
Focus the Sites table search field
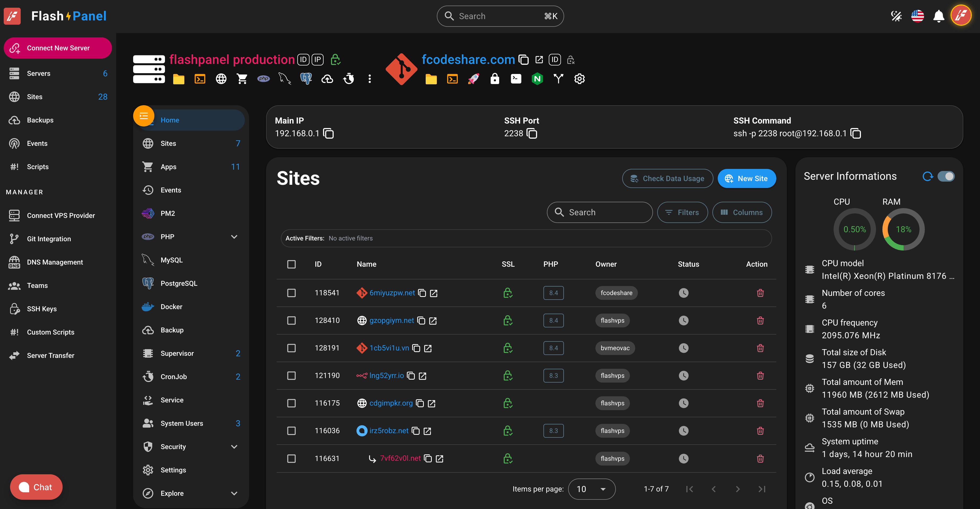coord(600,213)
